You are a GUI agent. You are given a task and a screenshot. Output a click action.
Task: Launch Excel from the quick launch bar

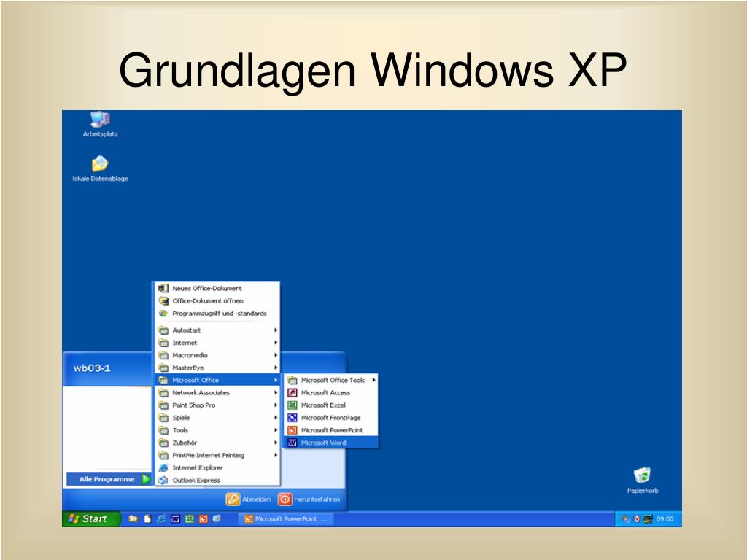pos(189,519)
